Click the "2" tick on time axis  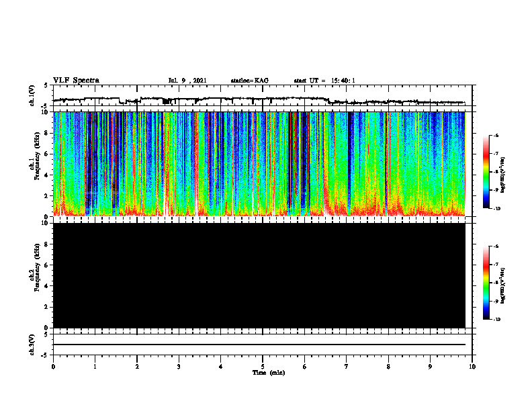[137, 367]
